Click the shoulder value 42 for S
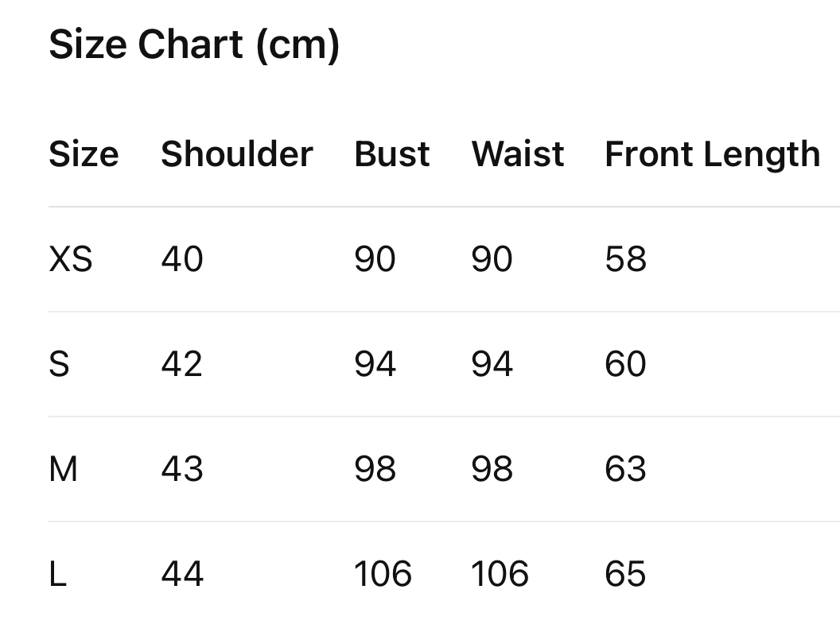 coord(182,365)
